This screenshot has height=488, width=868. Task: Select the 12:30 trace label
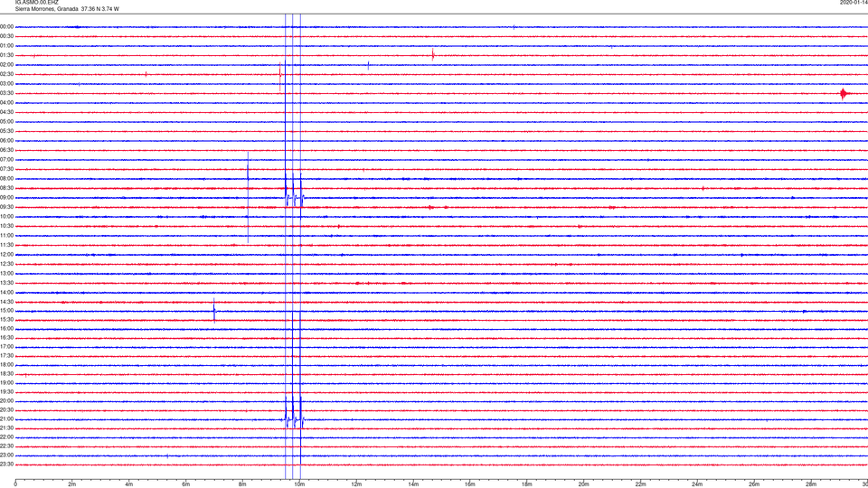pos(7,264)
